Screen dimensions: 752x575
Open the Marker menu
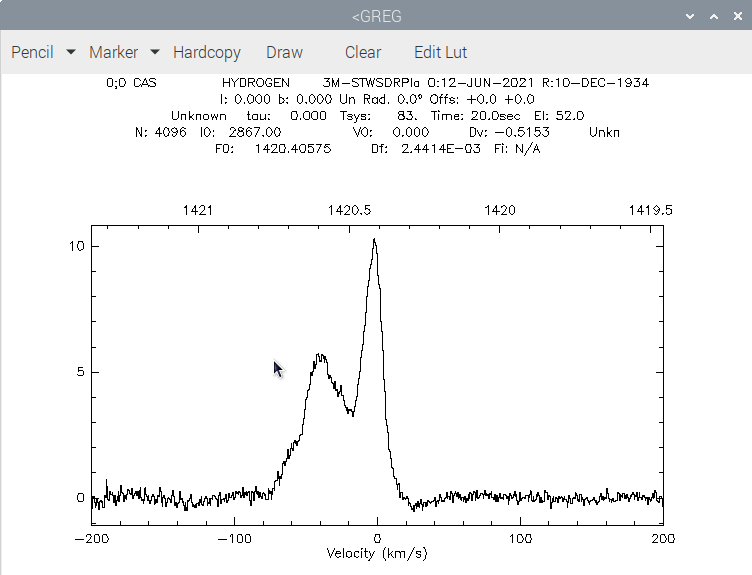pos(113,52)
